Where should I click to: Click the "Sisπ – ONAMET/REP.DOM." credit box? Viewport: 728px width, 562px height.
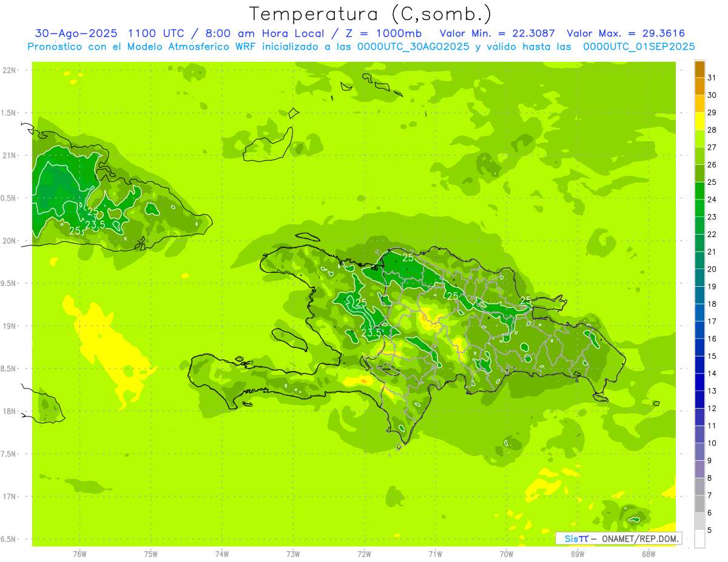tap(619, 538)
